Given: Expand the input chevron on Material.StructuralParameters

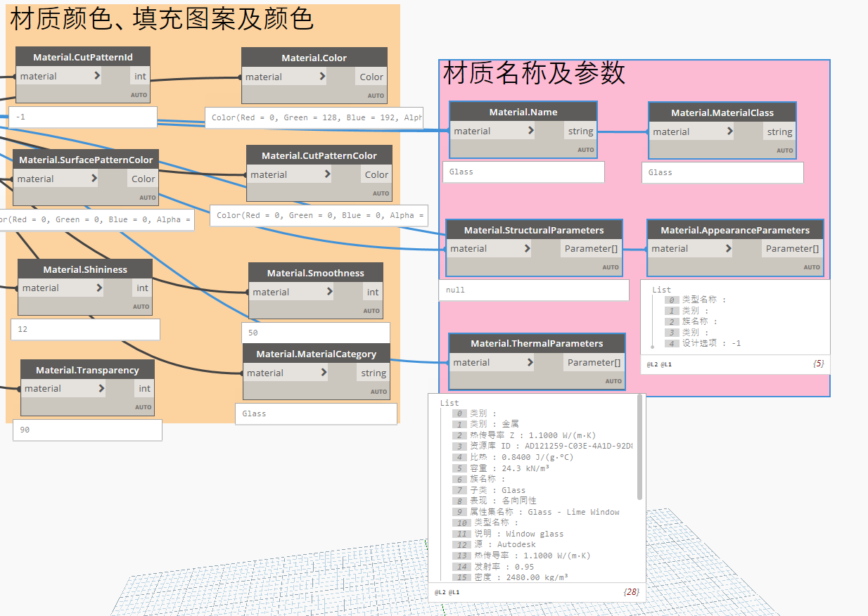Looking at the screenshot, I should (x=528, y=248).
